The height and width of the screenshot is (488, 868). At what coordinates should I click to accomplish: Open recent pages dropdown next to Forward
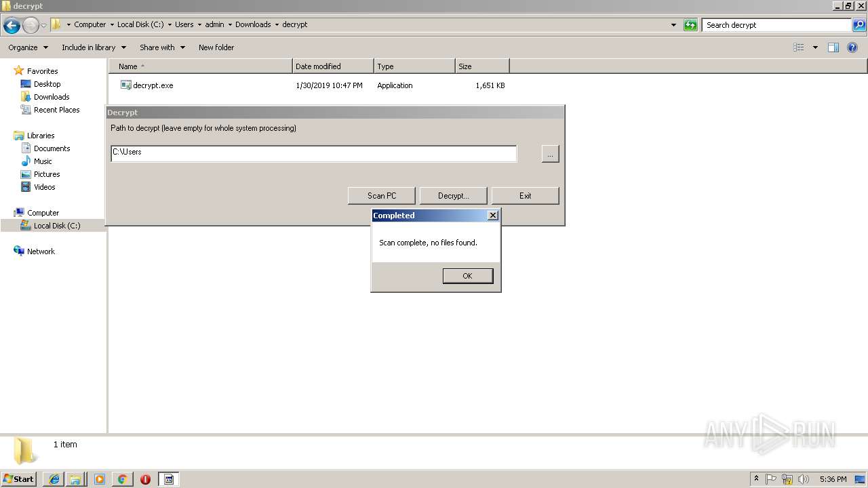click(44, 26)
